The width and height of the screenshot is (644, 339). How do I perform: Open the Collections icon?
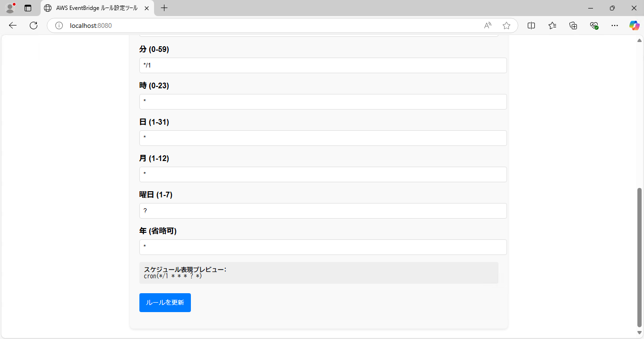point(573,25)
